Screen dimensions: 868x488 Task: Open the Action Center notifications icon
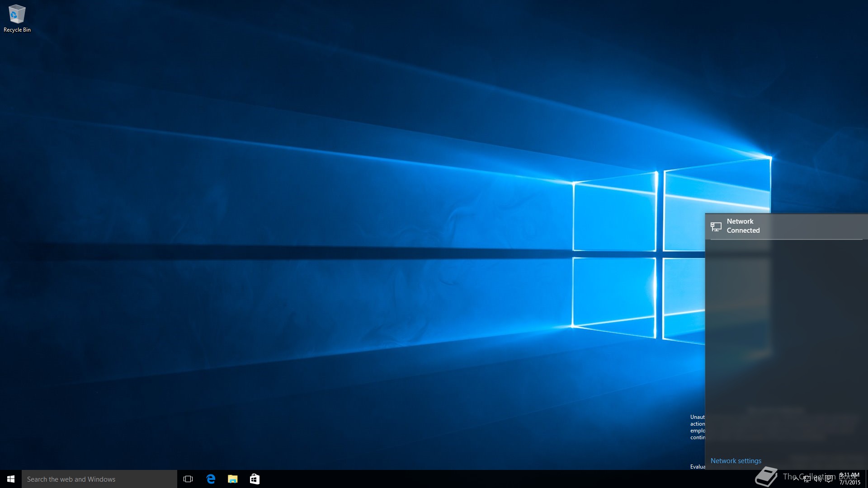[x=829, y=479]
